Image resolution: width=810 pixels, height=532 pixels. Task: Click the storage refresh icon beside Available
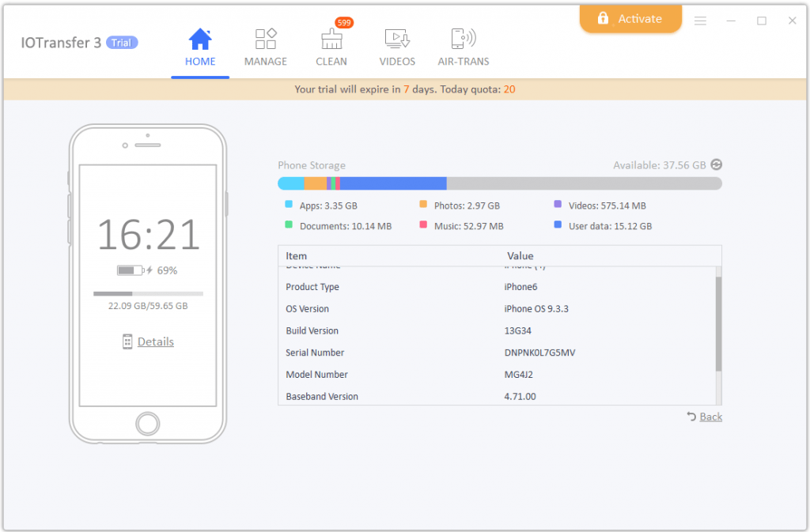[717, 164]
